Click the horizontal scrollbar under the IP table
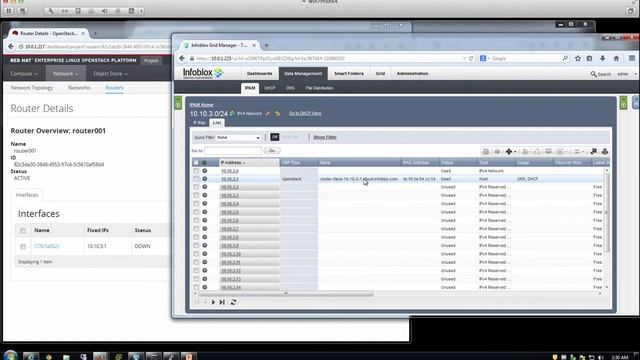640x360 pixels. point(286,293)
